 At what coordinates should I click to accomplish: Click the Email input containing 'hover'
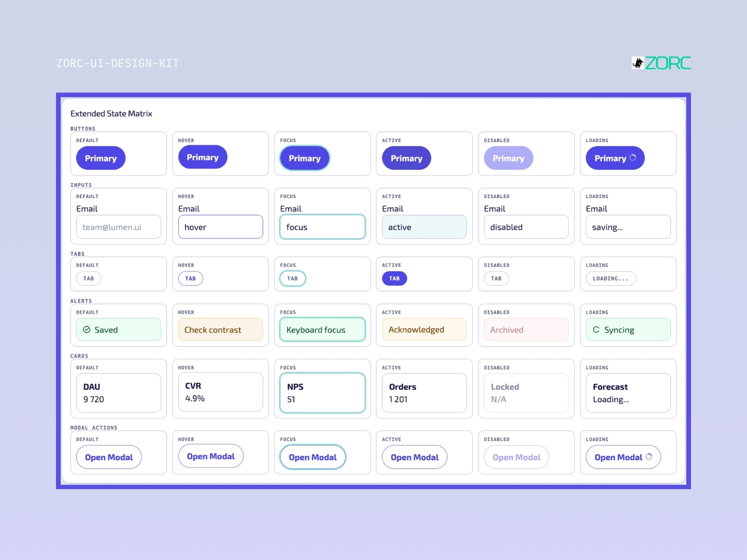pos(220,227)
